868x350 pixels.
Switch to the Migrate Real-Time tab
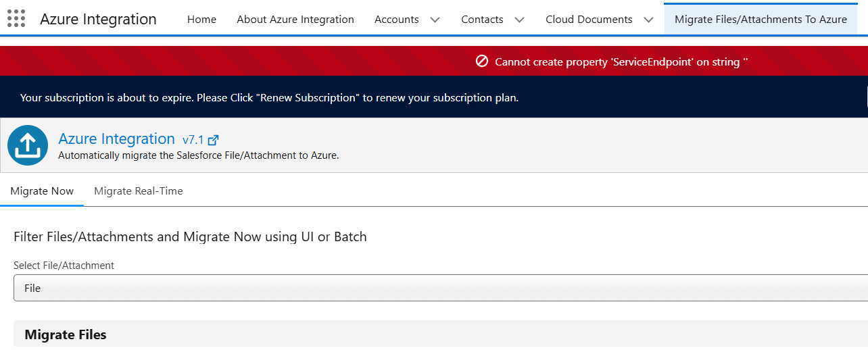tap(139, 191)
